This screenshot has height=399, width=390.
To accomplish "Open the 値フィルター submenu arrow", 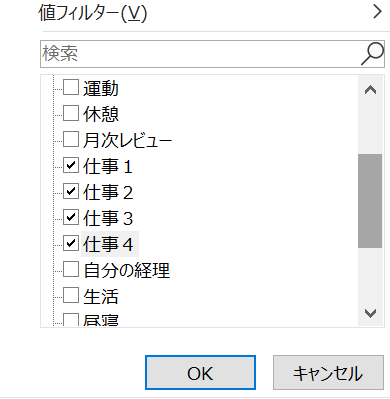I will [377, 12].
